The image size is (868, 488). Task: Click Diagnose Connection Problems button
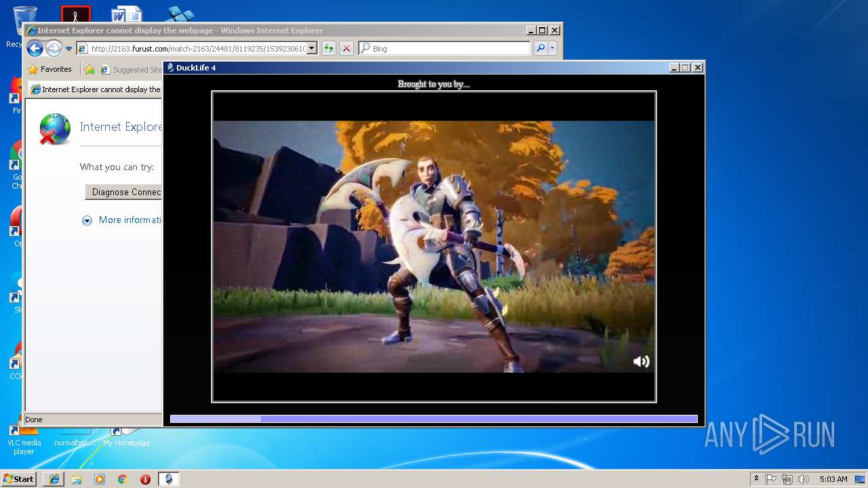(123, 192)
